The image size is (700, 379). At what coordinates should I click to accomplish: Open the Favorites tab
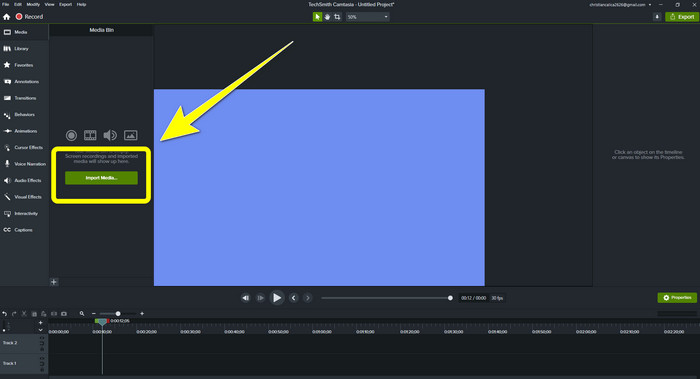tap(24, 65)
